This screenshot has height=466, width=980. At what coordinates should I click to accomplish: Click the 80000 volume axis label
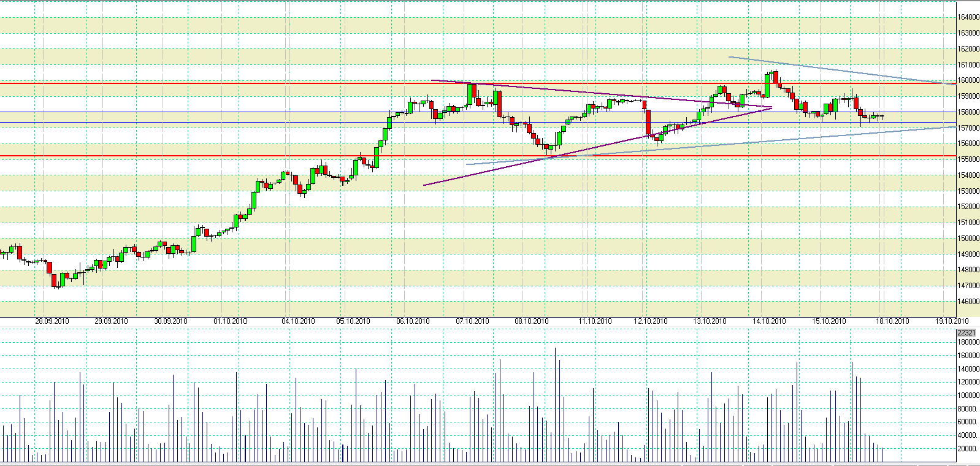(x=968, y=409)
